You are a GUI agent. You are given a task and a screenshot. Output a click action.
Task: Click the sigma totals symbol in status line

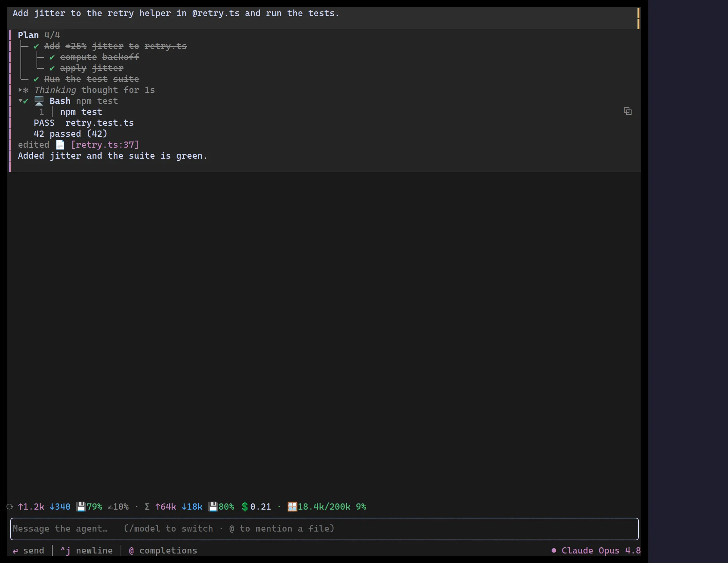click(x=147, y=507)
